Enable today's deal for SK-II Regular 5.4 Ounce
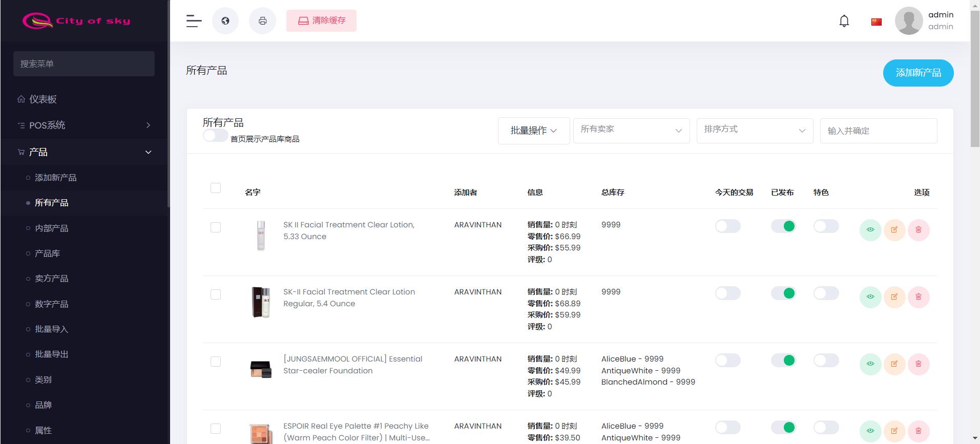Image resolution: width=980 pixels, height=444 pixels. tap(727, 293)
